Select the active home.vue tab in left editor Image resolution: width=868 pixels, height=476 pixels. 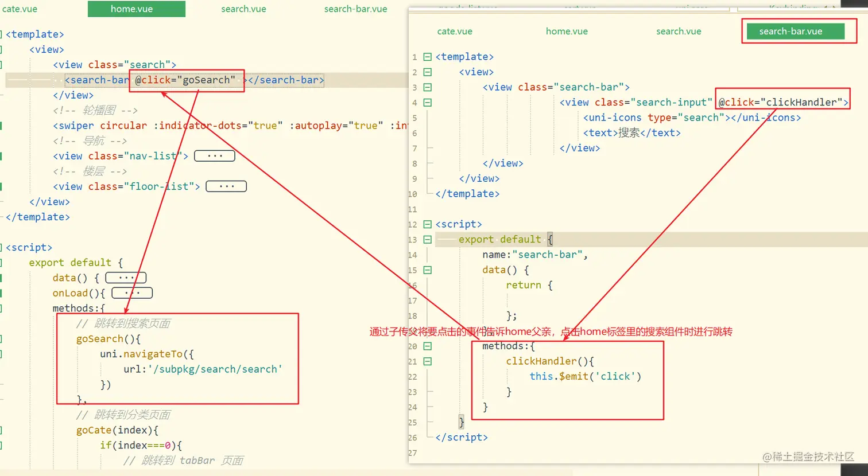[x=137, y=9]
